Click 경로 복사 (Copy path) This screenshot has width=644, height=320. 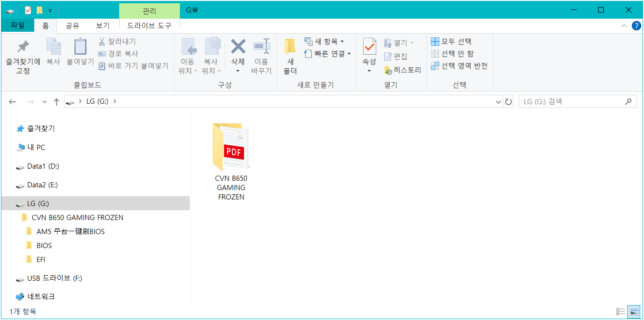pos(118,54)
